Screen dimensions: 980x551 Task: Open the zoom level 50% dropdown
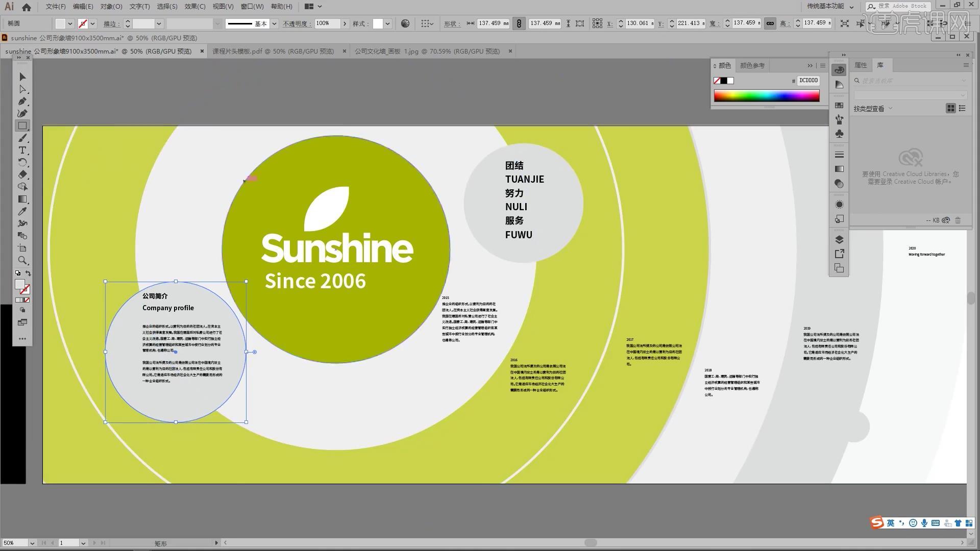click(x=32, y=543)
